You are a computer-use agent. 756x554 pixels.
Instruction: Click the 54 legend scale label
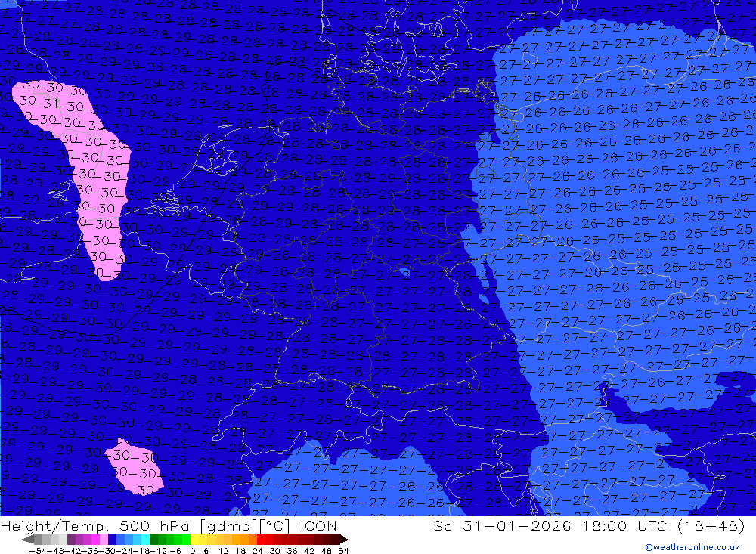(x=343, y=551)
